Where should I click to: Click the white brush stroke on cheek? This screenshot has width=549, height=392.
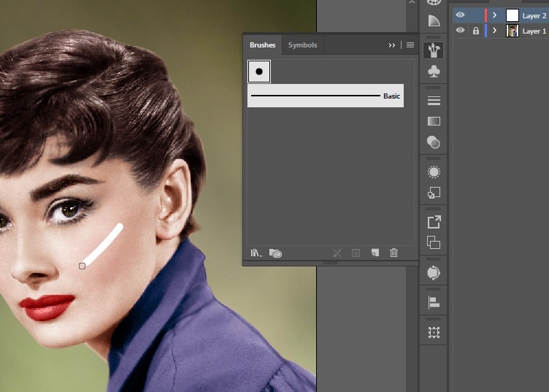(103, 245)
